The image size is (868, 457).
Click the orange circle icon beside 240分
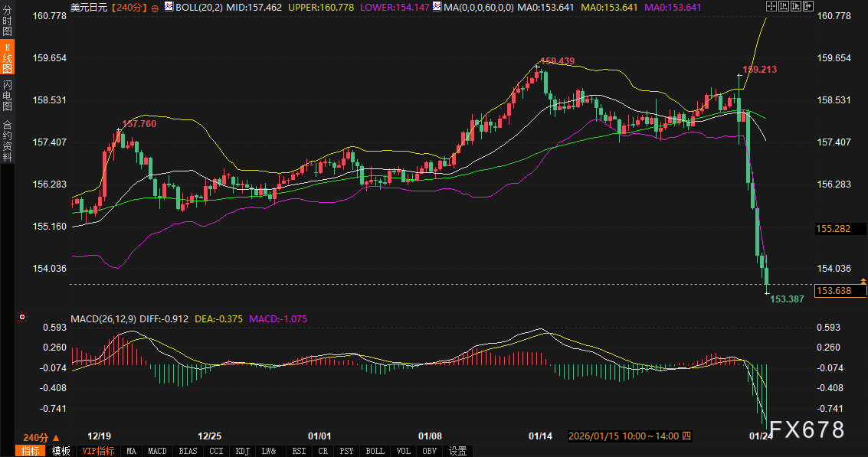pos(156,7)
